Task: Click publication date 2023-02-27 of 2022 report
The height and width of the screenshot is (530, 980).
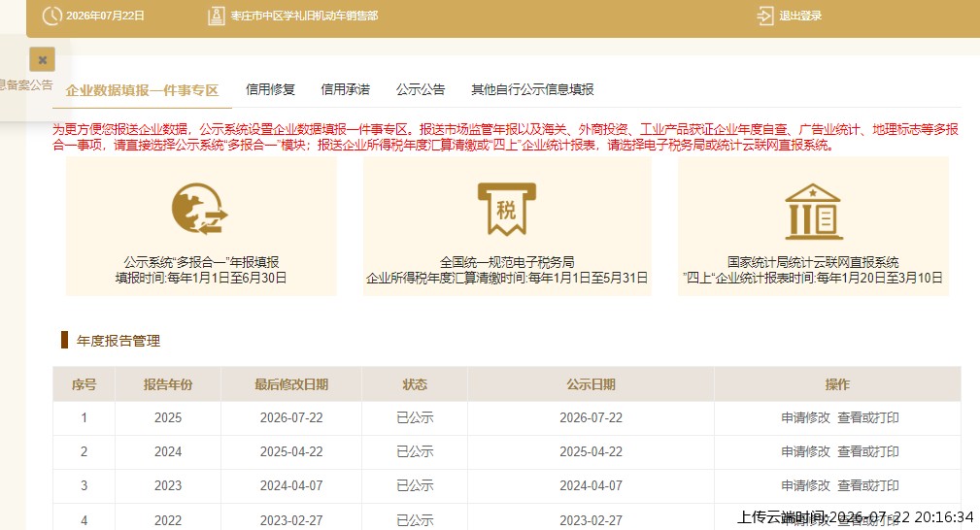Action: pyautogui.click(x=591, y=520)
